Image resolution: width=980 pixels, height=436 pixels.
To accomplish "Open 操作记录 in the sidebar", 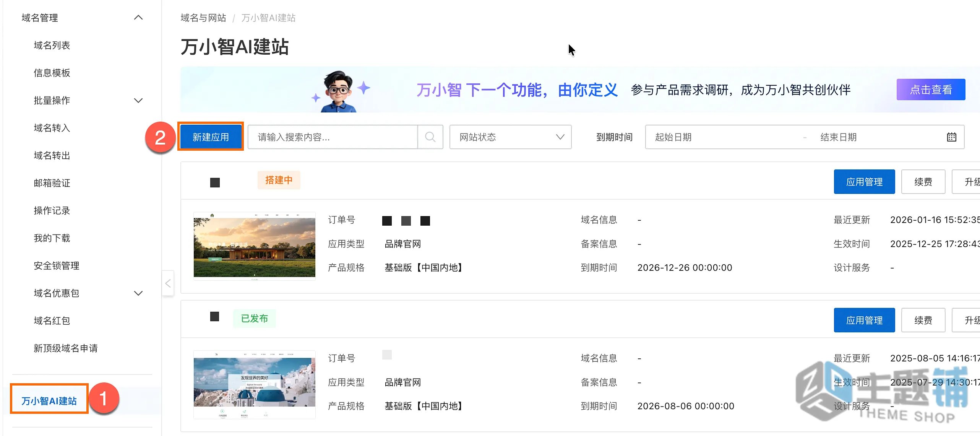I will pos(52,210).
